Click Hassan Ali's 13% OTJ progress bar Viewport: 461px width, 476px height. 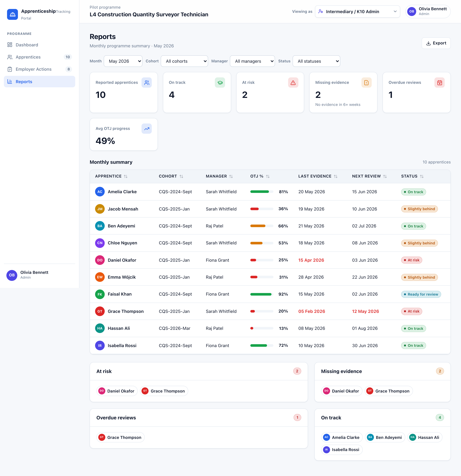pyautogui.click(x=262, y=328)
